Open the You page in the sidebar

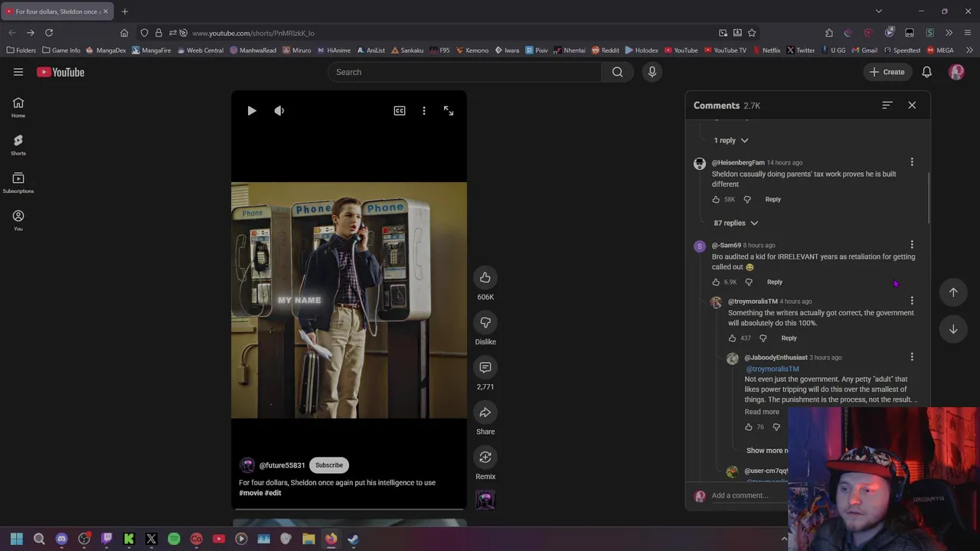18,220
